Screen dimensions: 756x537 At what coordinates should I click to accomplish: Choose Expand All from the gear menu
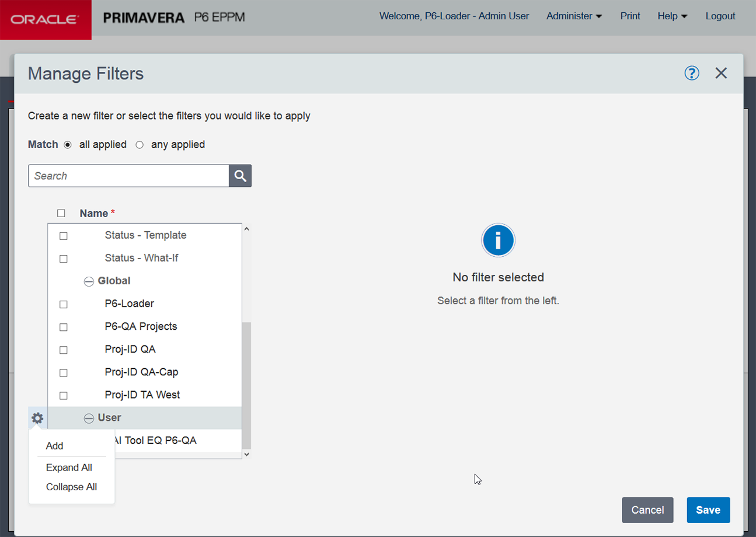pyautogui.click(x=69, y=468)
